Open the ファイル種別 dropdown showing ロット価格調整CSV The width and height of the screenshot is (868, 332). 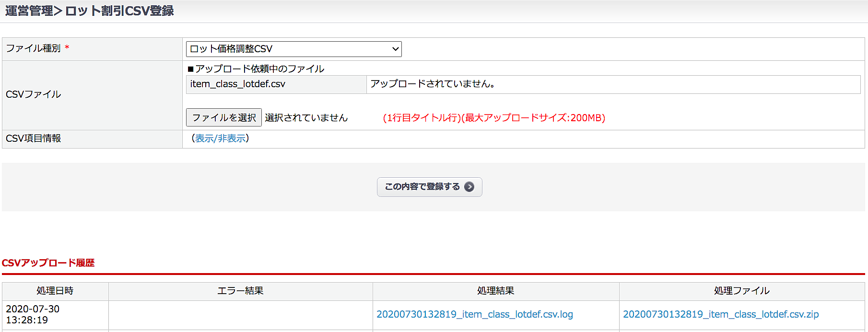point(293,49)
